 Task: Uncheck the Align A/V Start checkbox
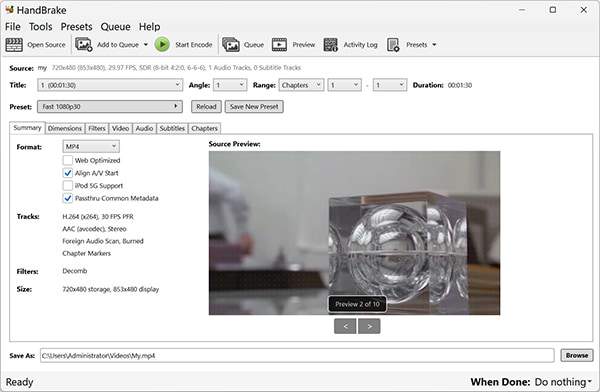tap(68, 173)
